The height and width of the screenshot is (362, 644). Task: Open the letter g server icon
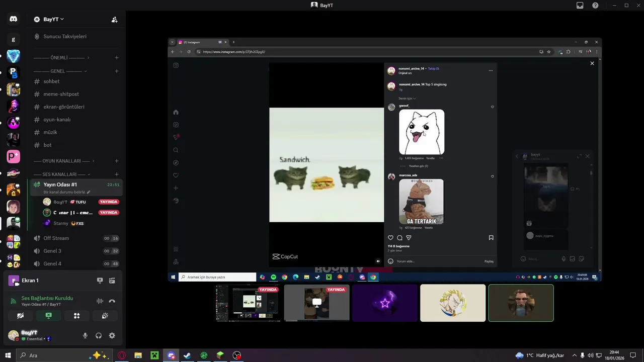13,39
